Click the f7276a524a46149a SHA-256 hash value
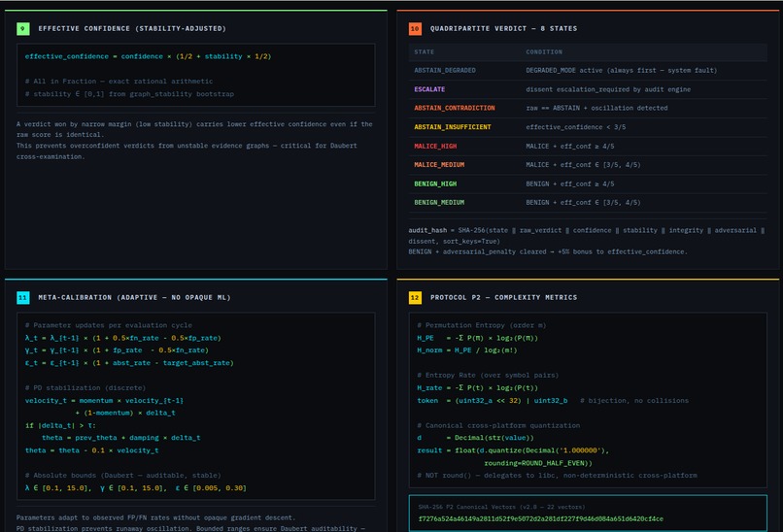 click(541, 519)
